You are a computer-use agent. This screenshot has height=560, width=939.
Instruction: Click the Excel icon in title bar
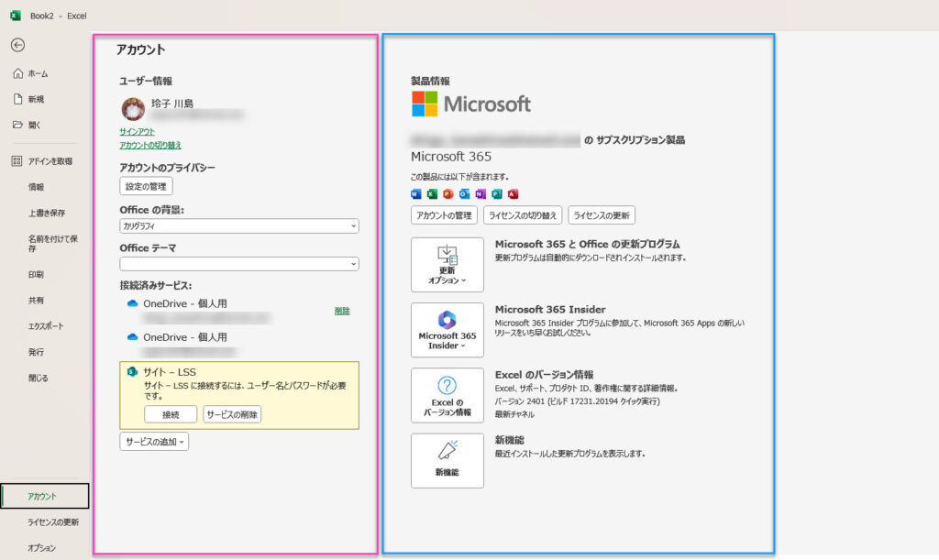(16, 16)
